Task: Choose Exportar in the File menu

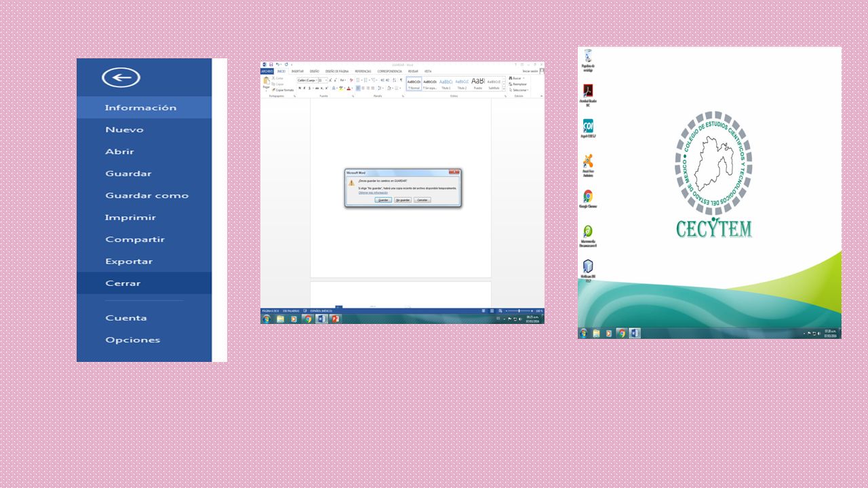Action: click(x=144, y=261)
